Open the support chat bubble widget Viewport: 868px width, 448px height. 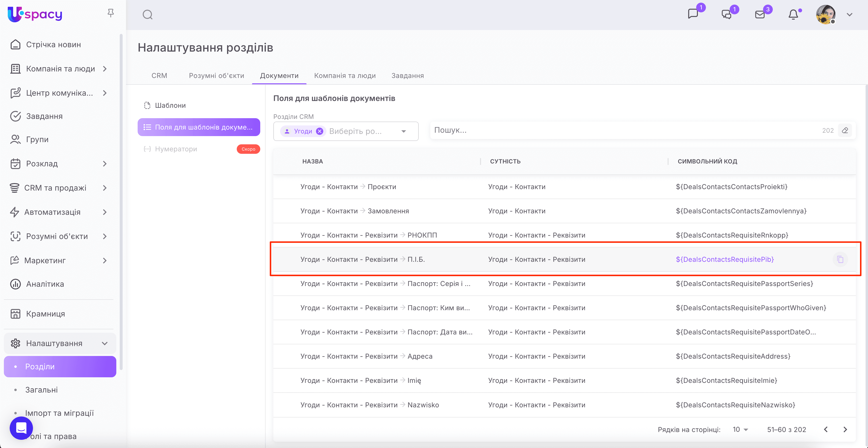pyautogui.click(x=21, y=428)
